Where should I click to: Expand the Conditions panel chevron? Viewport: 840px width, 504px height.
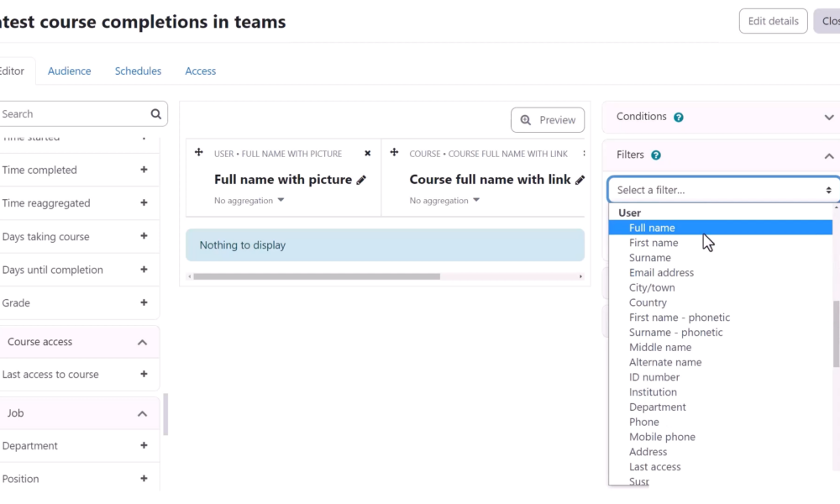[x=828, y=117]
